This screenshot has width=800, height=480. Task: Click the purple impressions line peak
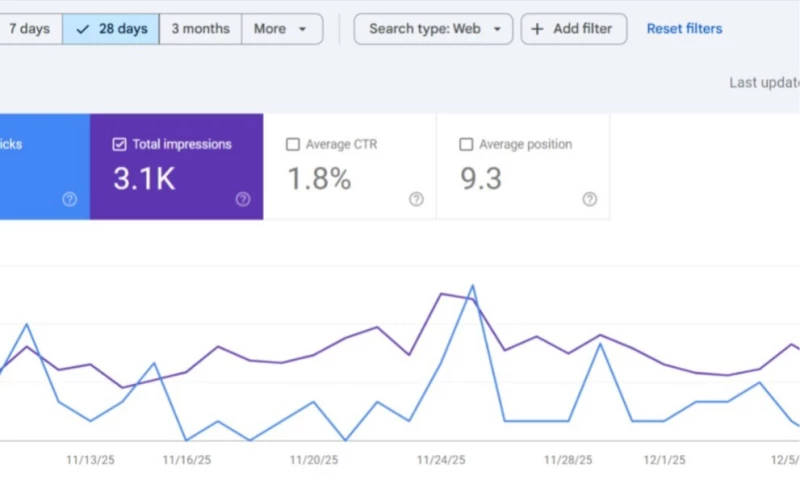(441, 293)
